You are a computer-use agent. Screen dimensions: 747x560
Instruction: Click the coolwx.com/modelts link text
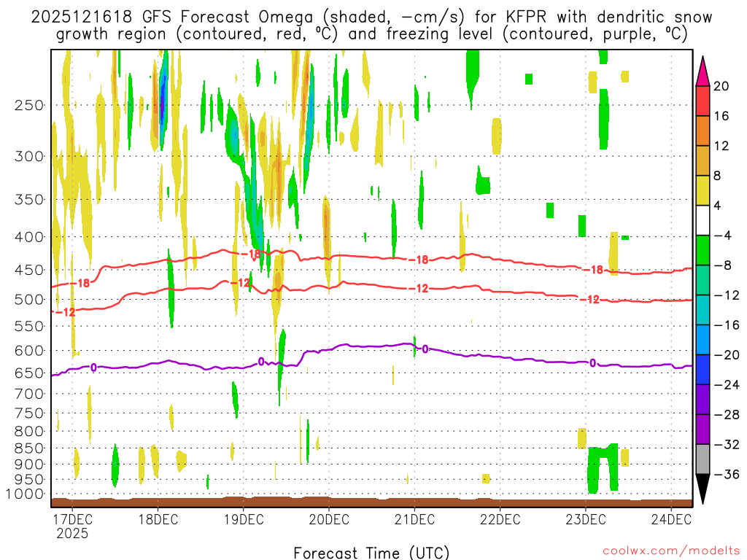point(671,551)
